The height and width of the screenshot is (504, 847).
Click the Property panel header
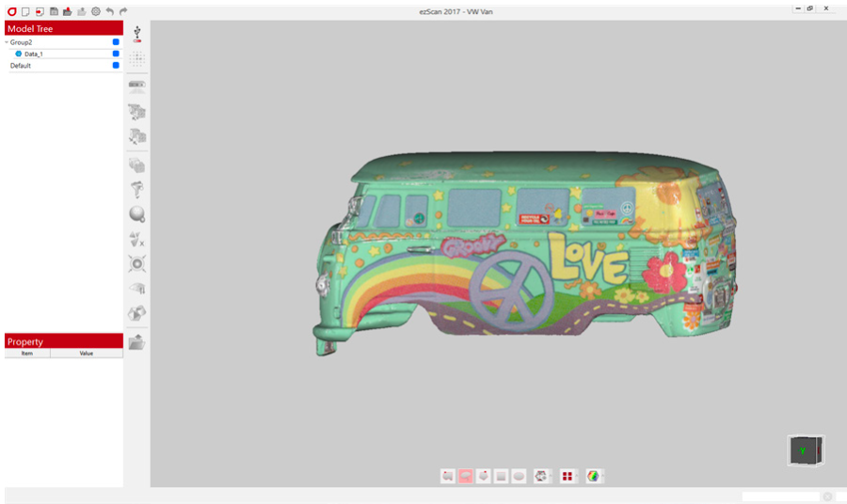pos(64,341)
